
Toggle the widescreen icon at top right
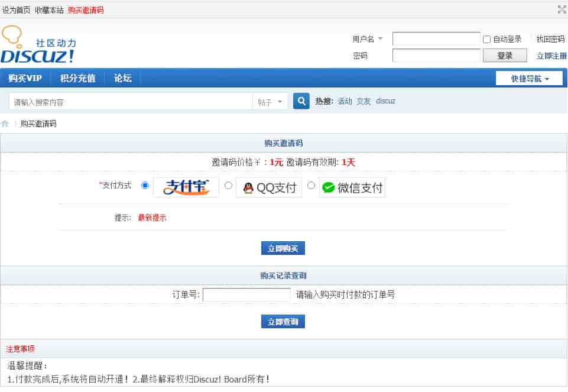(x=561, y=9)
